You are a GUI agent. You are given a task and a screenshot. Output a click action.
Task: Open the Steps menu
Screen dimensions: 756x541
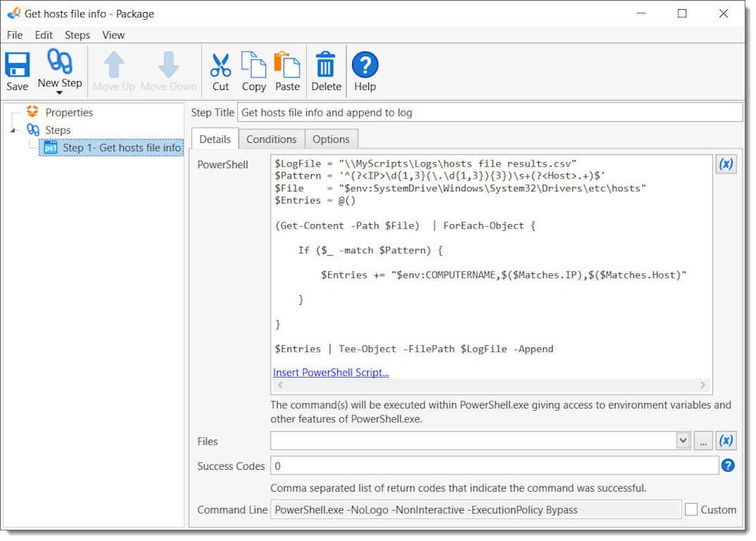77,35
